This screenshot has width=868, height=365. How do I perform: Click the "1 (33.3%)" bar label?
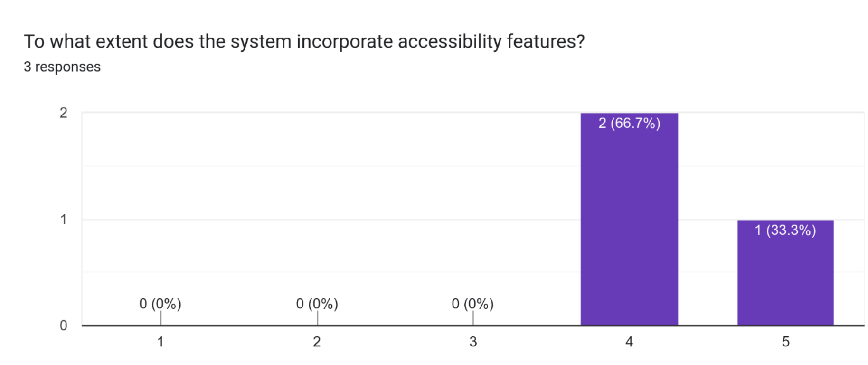click(x=785, y=231)
